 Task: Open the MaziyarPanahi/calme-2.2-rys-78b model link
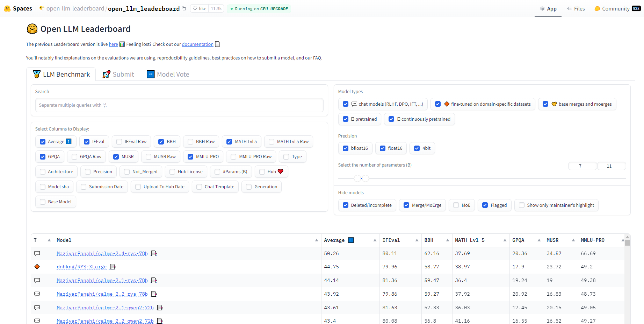click(102, 294)
